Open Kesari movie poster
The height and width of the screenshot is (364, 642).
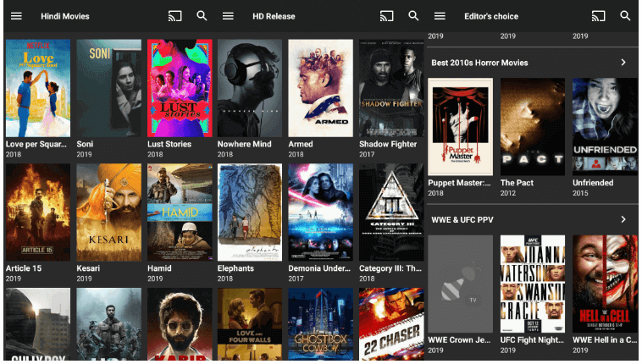tap(108, 212)
